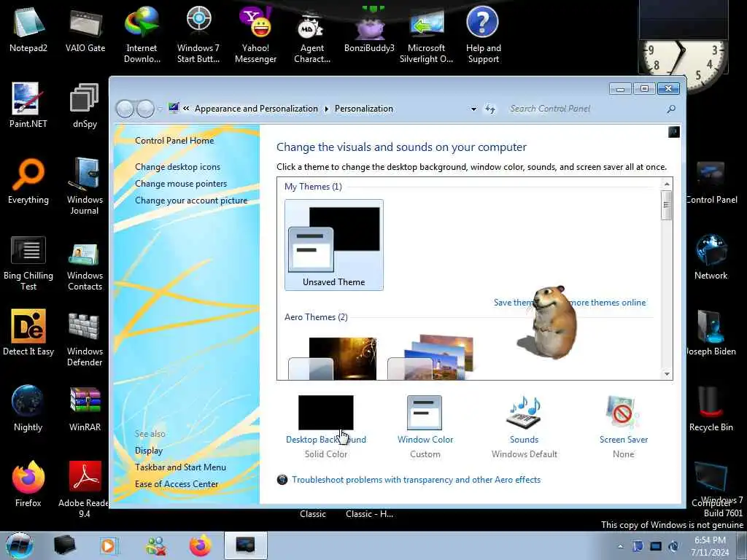Click the help icon in Personalization window

[673, 132]
